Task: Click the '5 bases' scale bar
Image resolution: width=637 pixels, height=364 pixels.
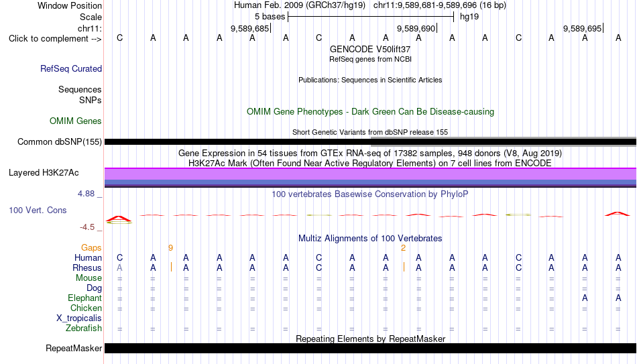Action: tap(371, 17)
